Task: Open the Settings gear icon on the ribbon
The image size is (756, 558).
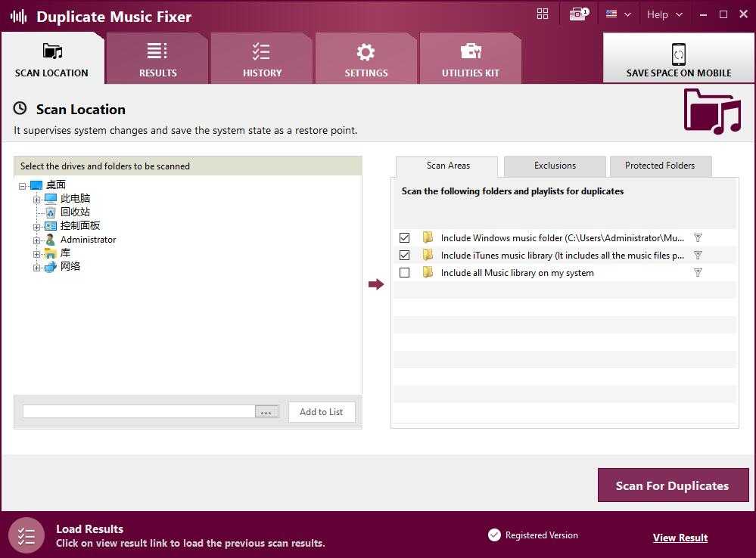Action: tap(366, 51)
